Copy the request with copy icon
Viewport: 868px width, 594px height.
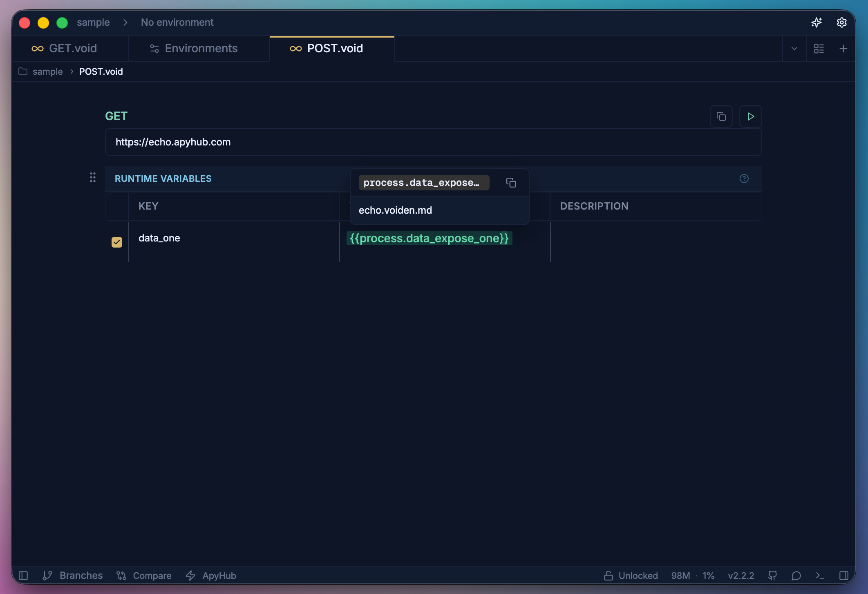tap(721, 116)
